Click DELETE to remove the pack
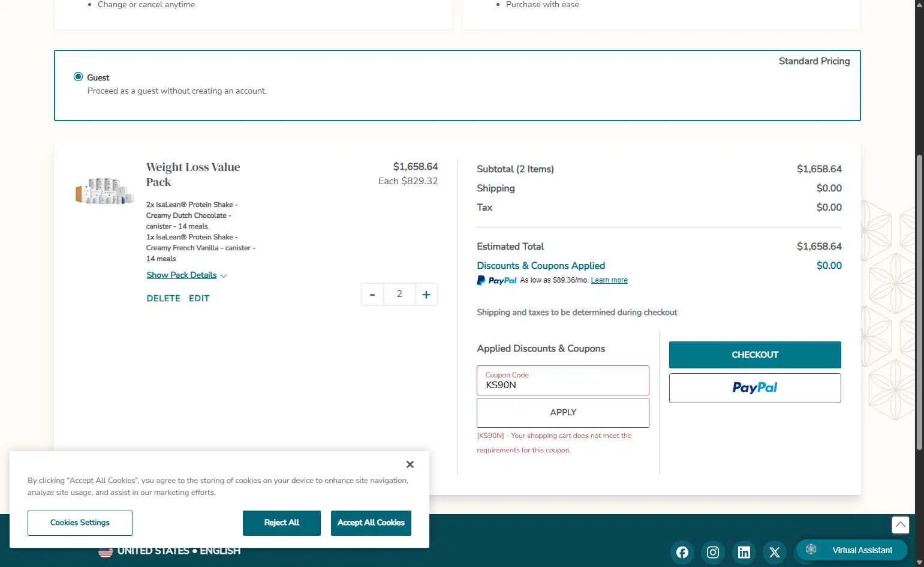Screen dimensions: 924x567 [x=164, y=298]
